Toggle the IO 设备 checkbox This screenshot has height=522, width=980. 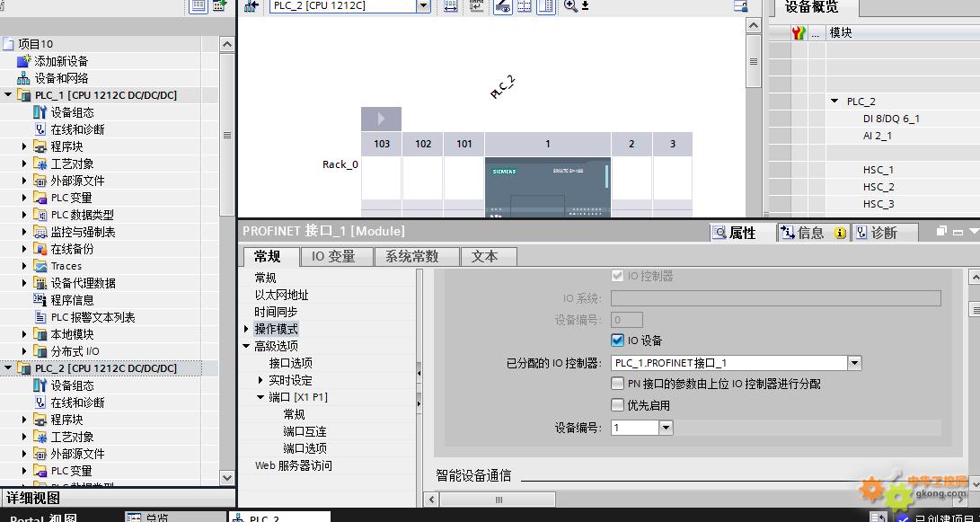pos(617,341)
